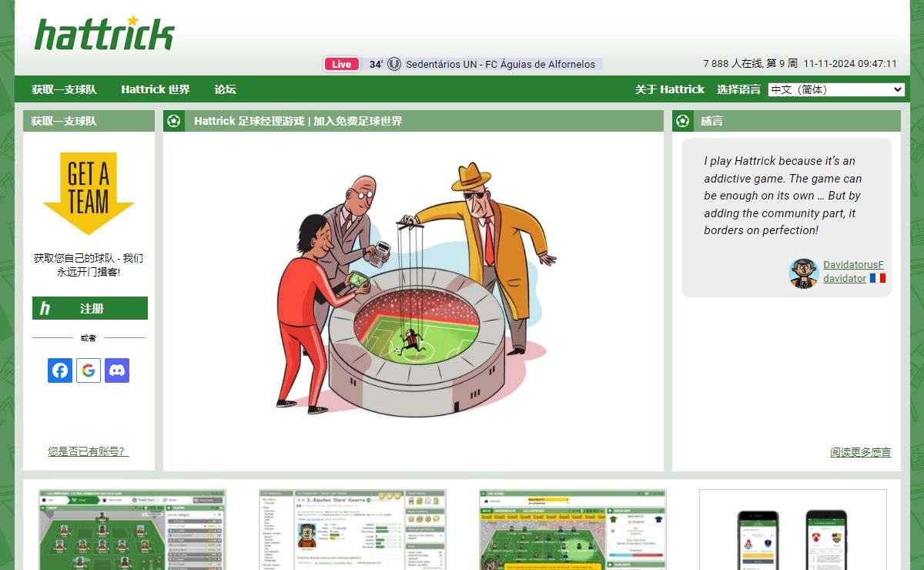
Task: Click the 34' match minute indicator
Action: click(376, 65)
